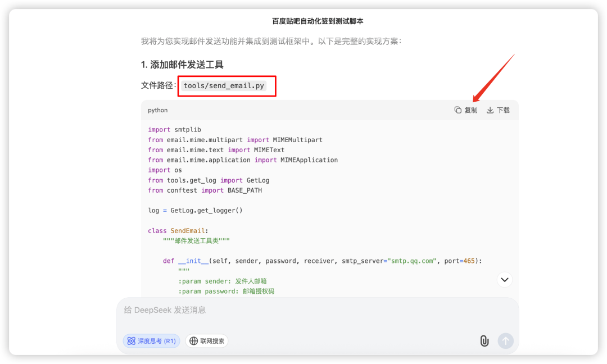Click the upward send arrow icon
This screenshot has width=607, height=364.
click(505, 341)
